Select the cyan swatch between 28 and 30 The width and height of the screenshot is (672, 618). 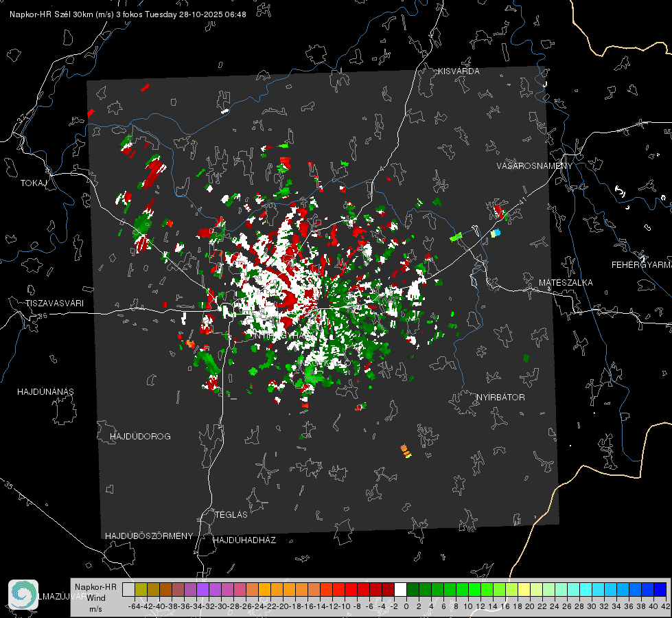pos(586,589)
